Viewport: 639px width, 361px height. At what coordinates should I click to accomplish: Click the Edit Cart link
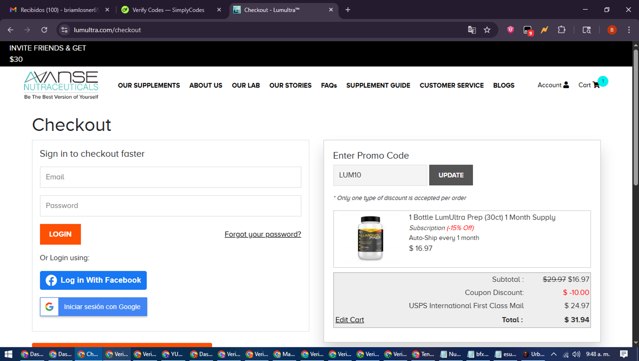[x=350, y=320]
